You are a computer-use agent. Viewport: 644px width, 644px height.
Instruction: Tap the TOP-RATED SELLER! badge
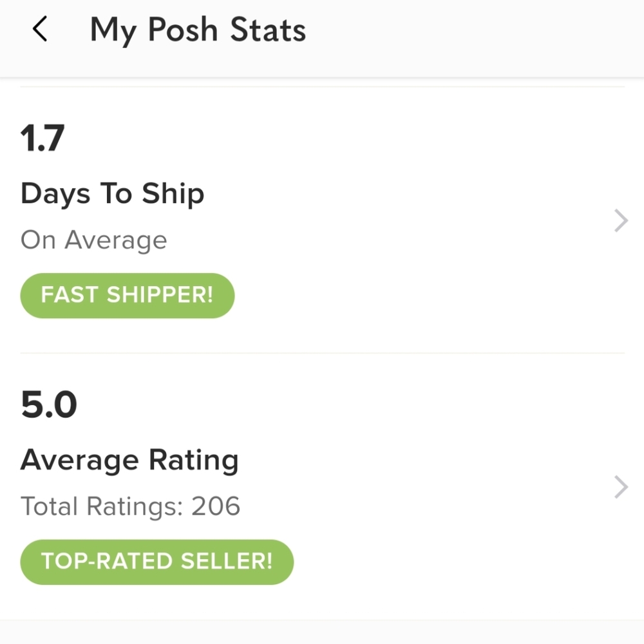157,562
